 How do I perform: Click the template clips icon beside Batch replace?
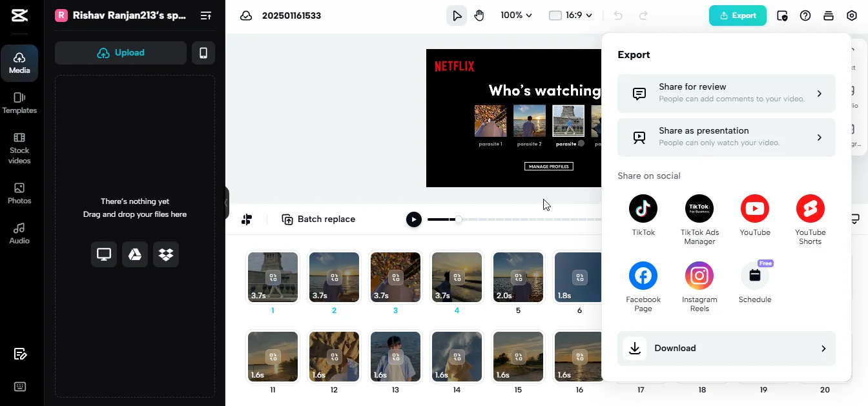(247, 219)
